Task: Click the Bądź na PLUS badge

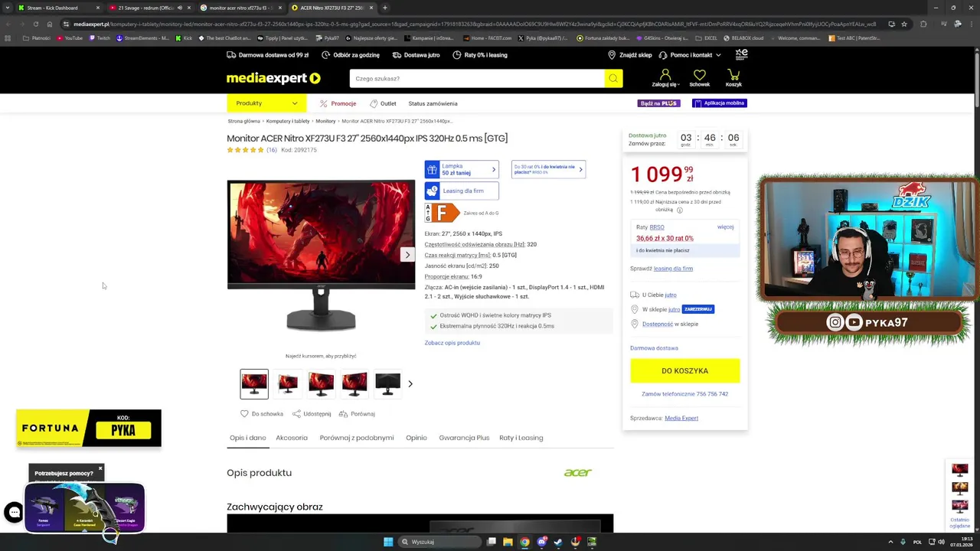Action: click(658, 103)
